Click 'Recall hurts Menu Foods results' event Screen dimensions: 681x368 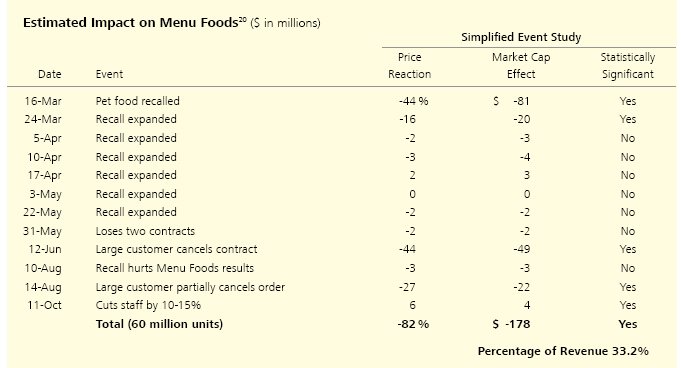[175, 268]
